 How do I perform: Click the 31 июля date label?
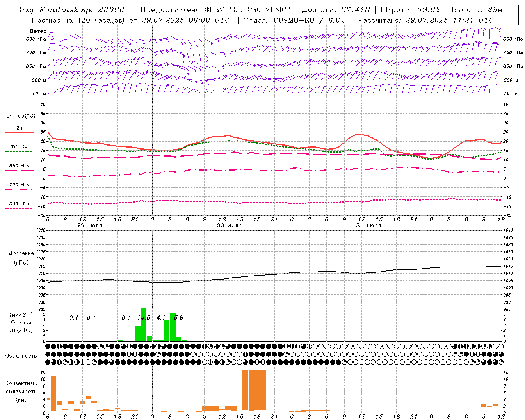click(x=369, y=226)
